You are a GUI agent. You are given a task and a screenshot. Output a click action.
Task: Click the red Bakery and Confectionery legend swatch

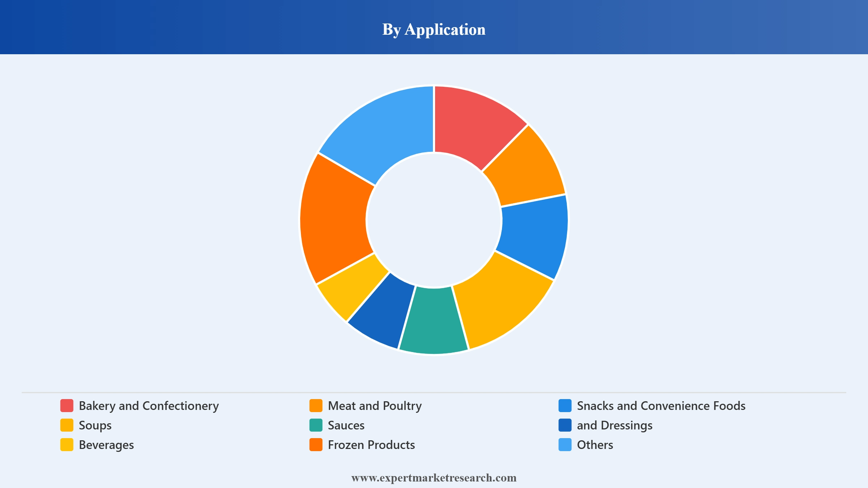[67, 406]
